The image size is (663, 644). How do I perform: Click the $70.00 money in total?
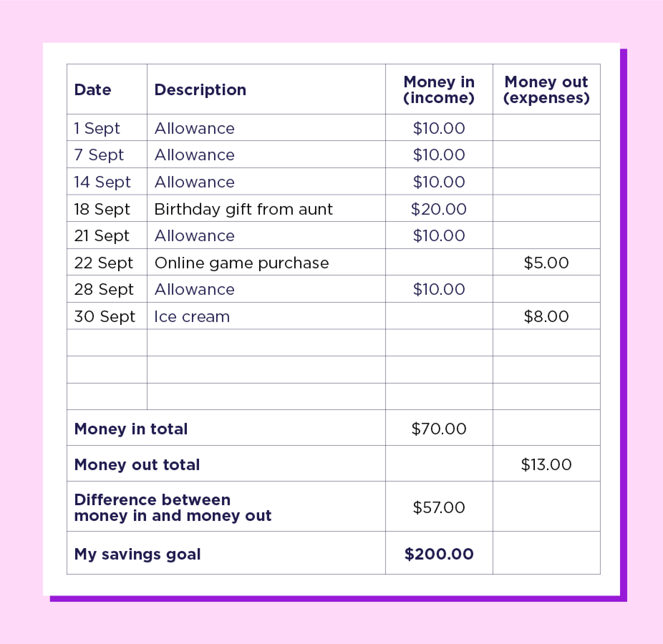439,429
